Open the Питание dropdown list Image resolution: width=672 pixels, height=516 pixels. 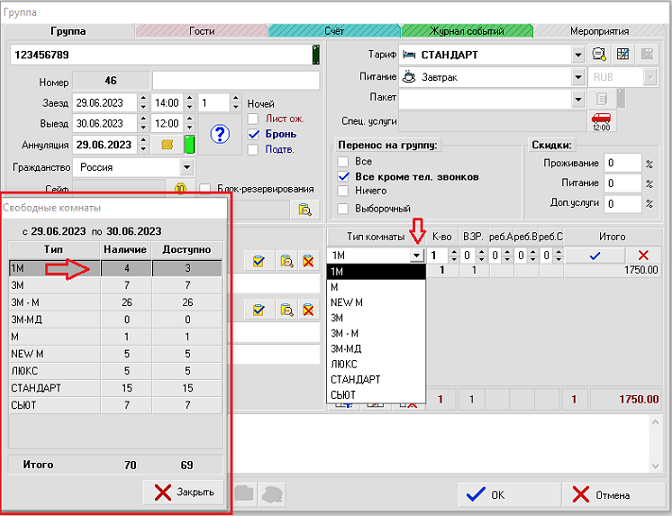click(x=578, y=76)
